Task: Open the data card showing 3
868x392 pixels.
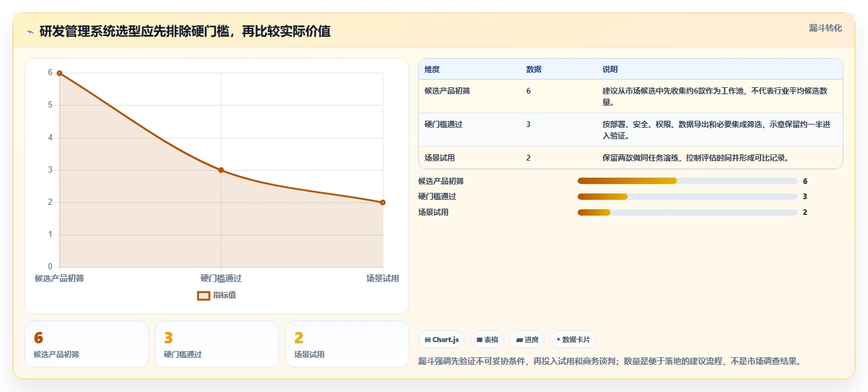Action: coord(217,344)
